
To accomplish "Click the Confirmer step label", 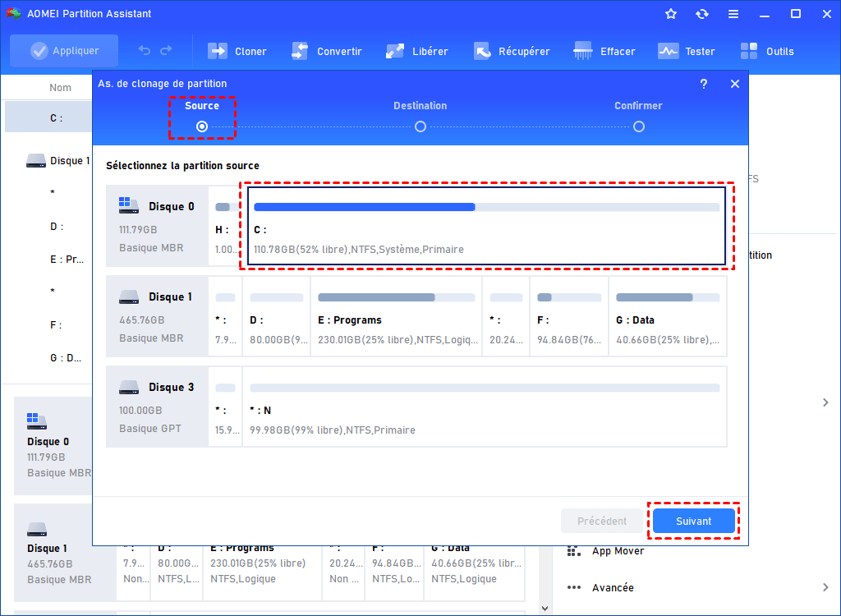I will click(x=638, y=106).
